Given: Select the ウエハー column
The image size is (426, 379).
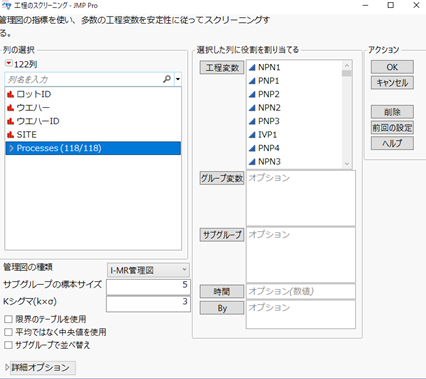Looking at the screenshot, I should [93, 108].
